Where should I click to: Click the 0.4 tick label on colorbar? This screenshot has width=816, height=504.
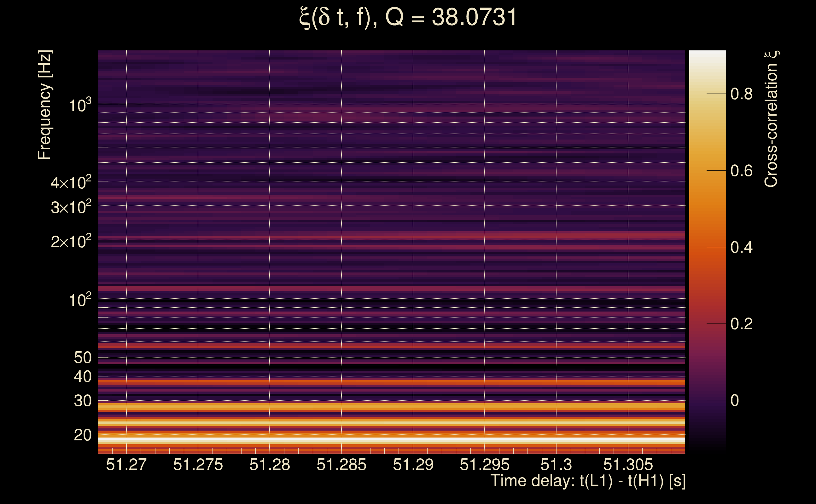click(741, 247)
